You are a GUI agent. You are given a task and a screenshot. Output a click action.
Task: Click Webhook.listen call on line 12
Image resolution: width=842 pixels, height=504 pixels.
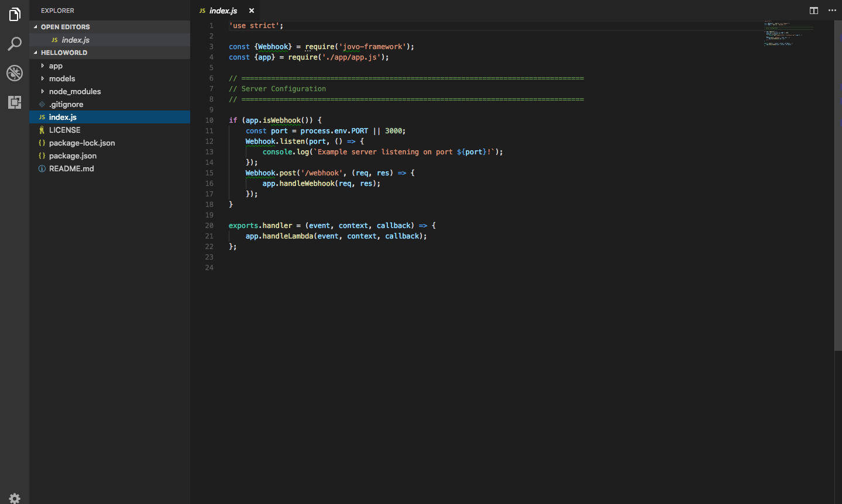pos(275,141)
